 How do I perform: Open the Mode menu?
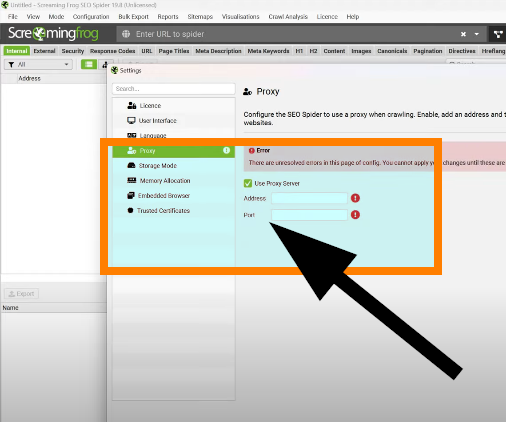(x=56, y=16)
